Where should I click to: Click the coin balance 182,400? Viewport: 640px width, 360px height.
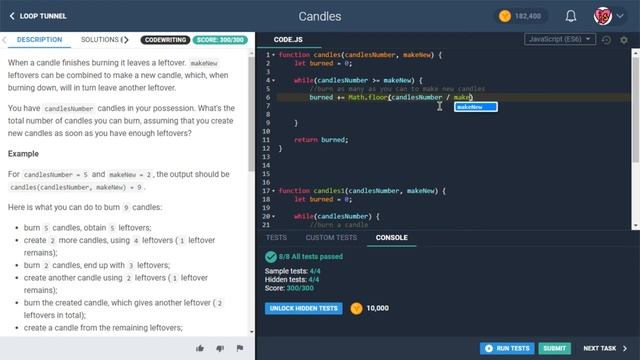(x=520, y=16)
